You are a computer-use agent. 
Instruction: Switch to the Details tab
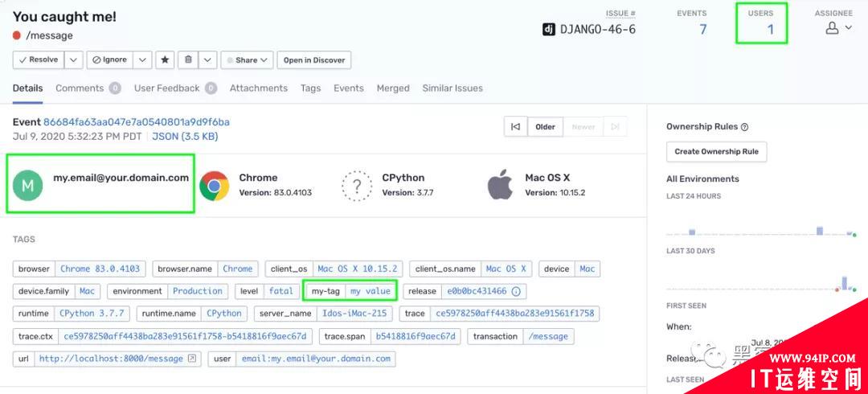pos(27,88)
